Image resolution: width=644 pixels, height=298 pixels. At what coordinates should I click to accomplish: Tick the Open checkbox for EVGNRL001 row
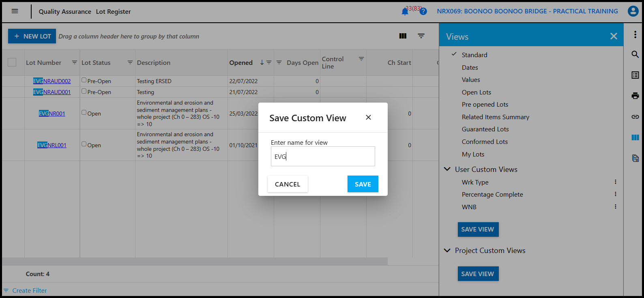pos(84,144)
